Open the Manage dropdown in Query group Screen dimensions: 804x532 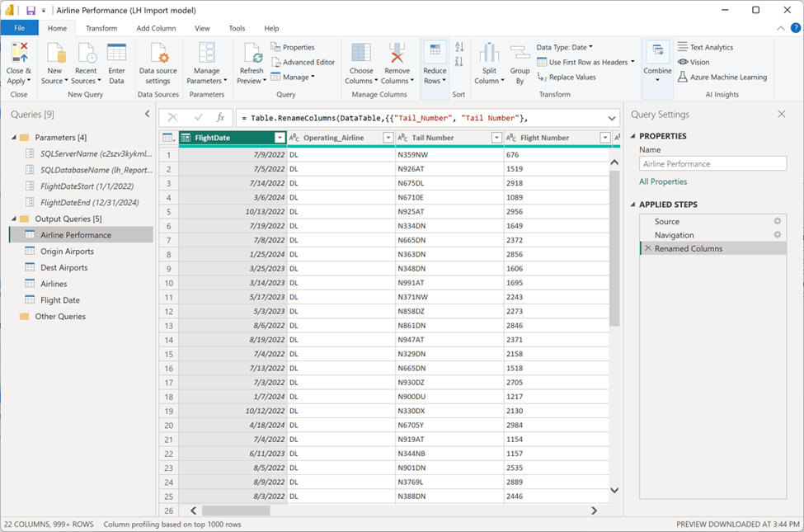[293, 77]
